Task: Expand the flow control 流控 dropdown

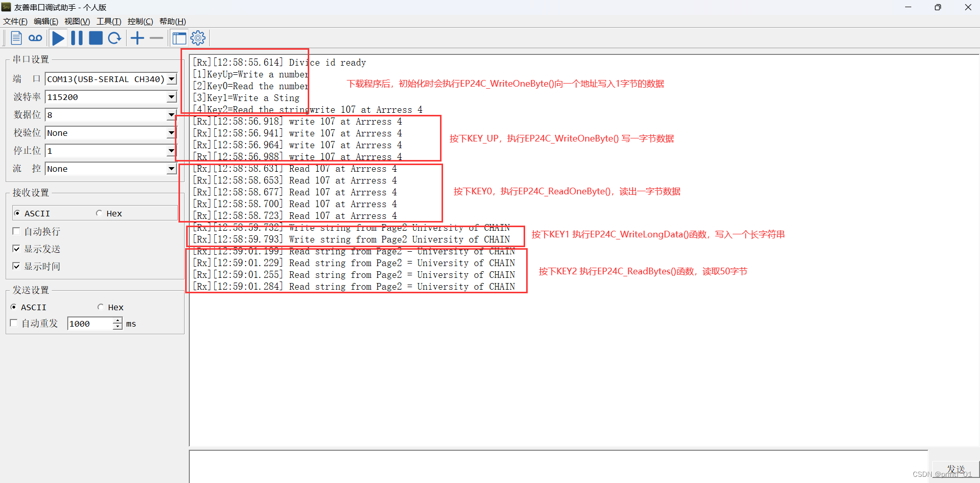Action: (x=172, y=169)
